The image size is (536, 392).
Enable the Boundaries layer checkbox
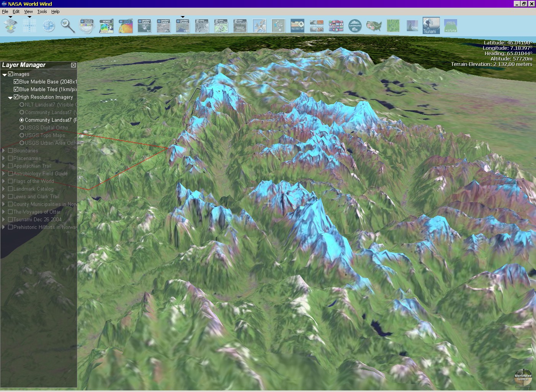click(x=10, y=150)
